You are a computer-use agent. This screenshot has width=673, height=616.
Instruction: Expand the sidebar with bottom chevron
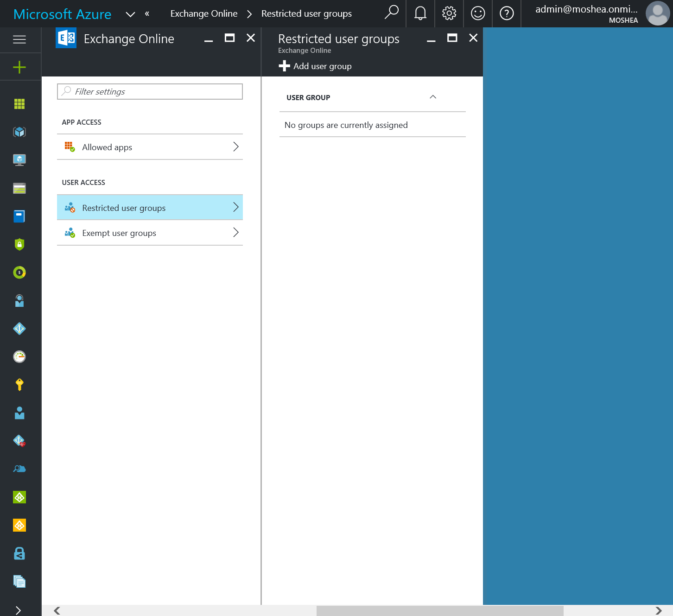19,610
